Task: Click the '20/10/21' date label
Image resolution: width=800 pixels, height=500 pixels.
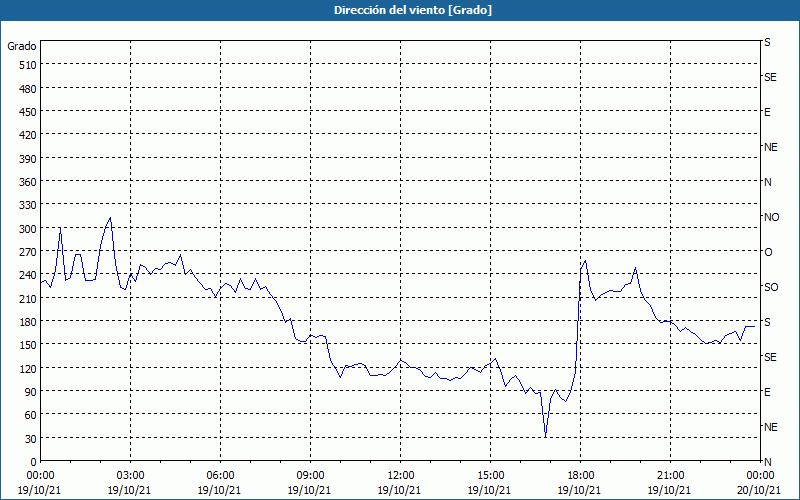Action: pos(759,490)
